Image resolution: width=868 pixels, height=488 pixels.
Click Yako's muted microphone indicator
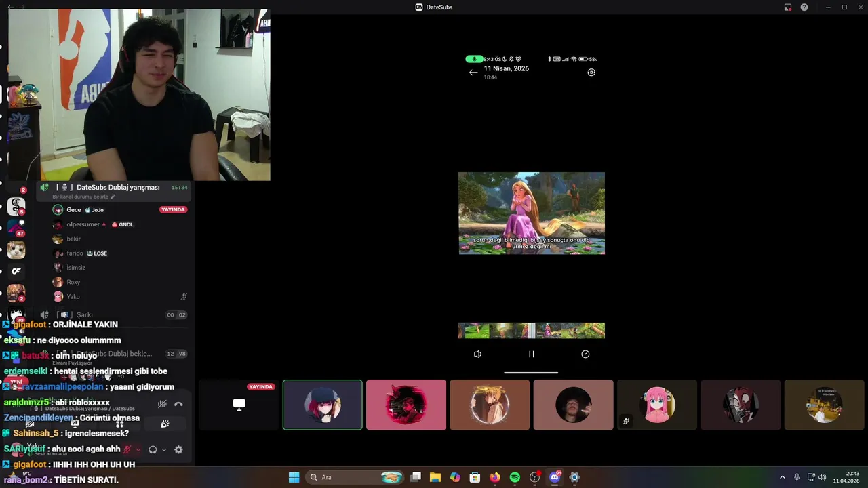184,296
